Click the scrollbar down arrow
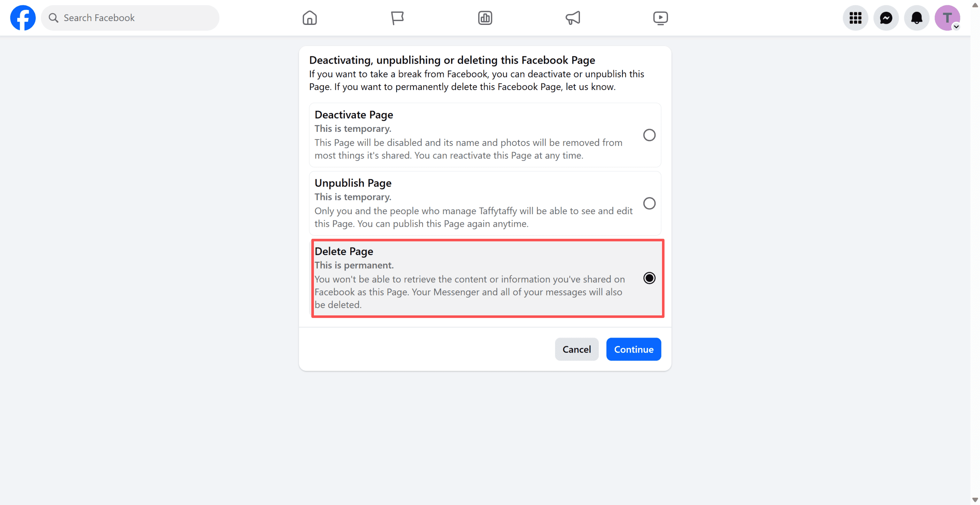The height and width of the screenshot is (505, 980). pos(975,500)
